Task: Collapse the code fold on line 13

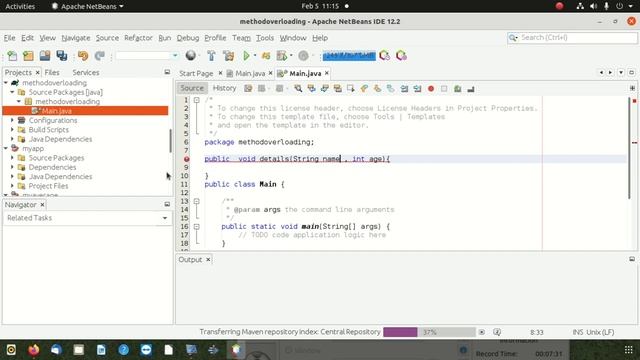Action: (197, 201)
